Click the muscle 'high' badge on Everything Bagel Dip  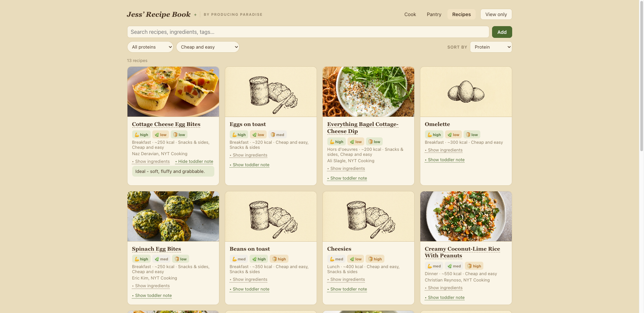tap(336, 142)
